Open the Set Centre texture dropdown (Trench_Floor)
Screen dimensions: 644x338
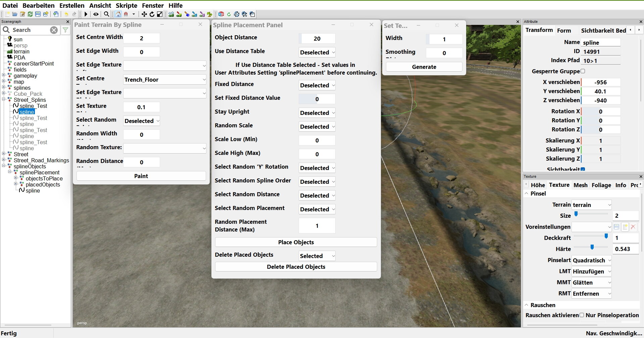(x=164, y=80)
